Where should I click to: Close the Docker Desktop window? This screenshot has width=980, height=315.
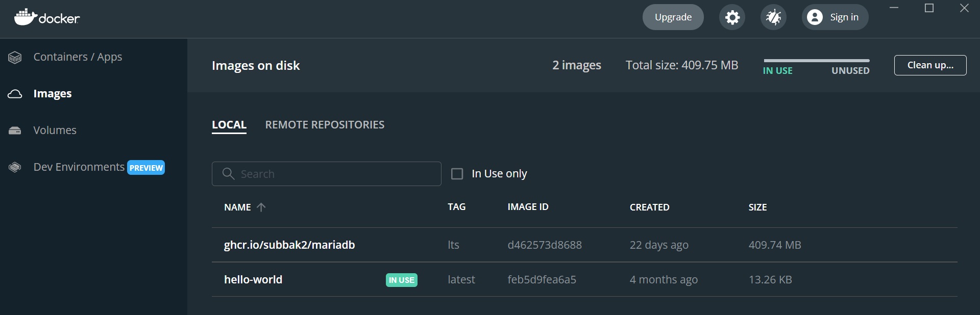click(964, 8)
